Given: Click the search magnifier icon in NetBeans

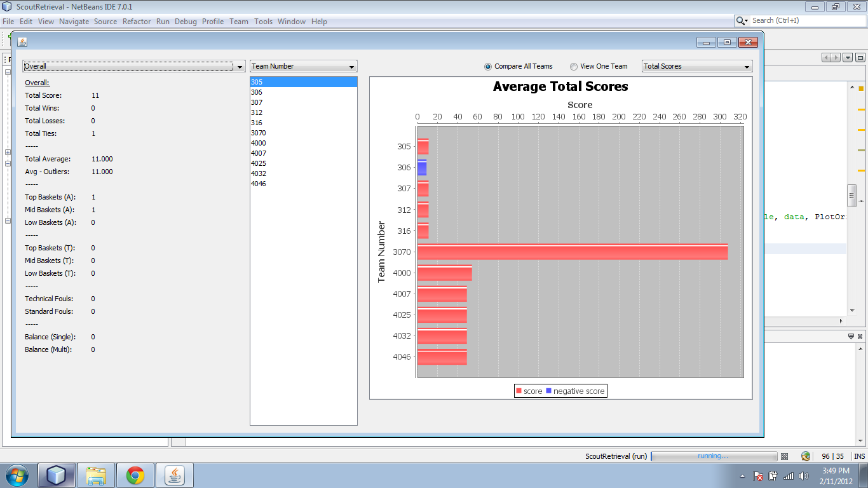Looking at the screenshot, I should [742, 21].
